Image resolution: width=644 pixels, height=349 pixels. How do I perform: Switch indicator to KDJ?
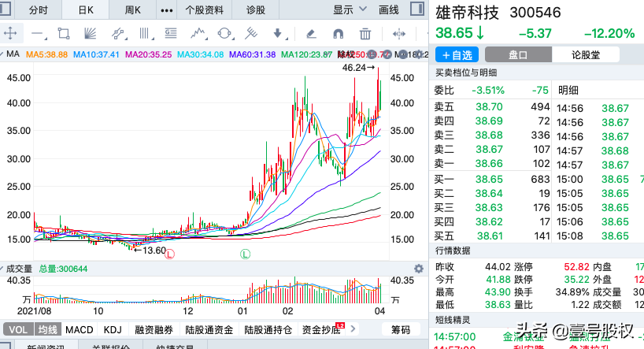point(113,329)
